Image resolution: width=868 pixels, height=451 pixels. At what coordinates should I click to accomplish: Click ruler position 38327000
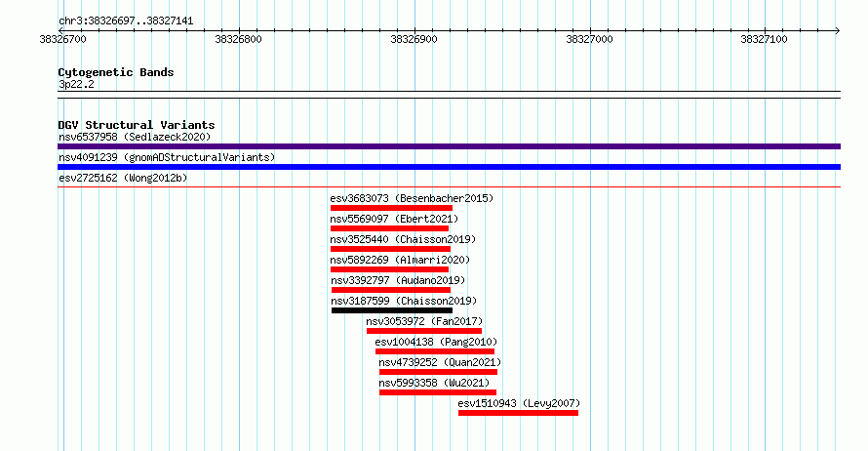(589, 39)
